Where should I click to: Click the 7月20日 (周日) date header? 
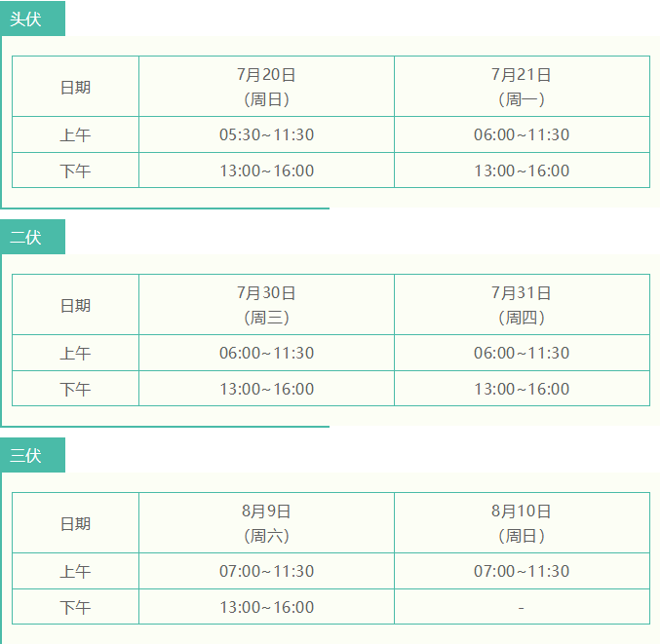click(x=266, y=87)
